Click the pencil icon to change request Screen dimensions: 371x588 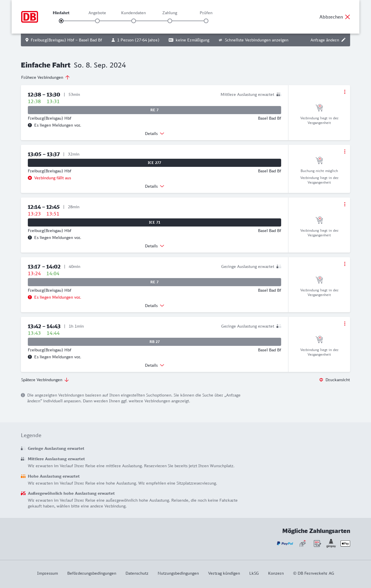pyautogui.click(x=343, y=40)
